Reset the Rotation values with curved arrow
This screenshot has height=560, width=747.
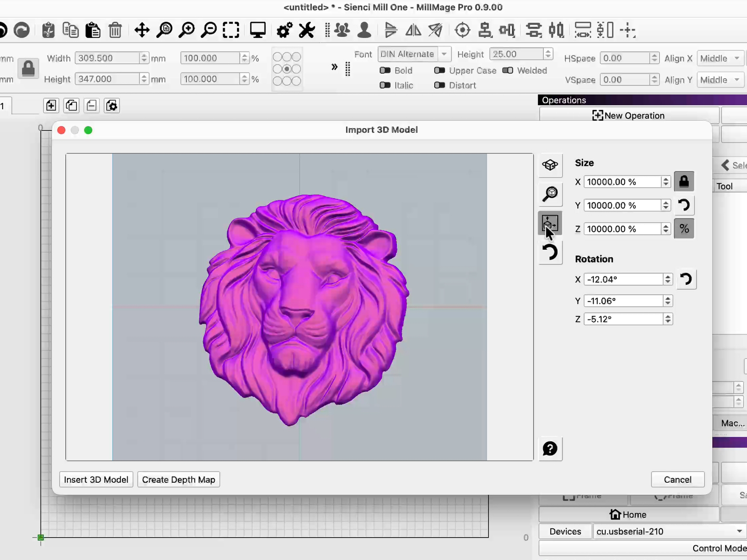686,279
